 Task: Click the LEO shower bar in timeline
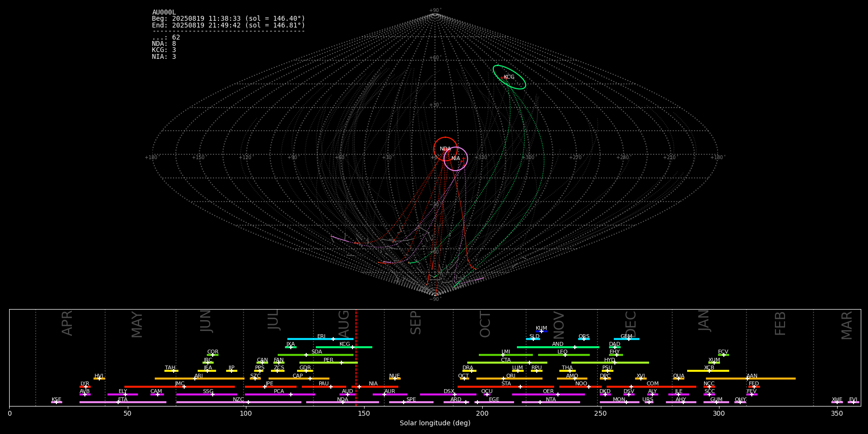pyautogui.click(x=564, y=355)
